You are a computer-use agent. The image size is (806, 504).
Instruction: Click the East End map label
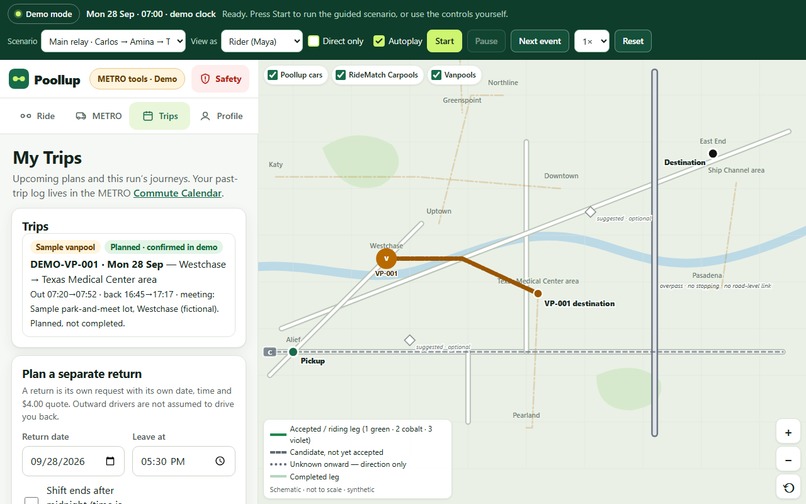pos(712,141)
